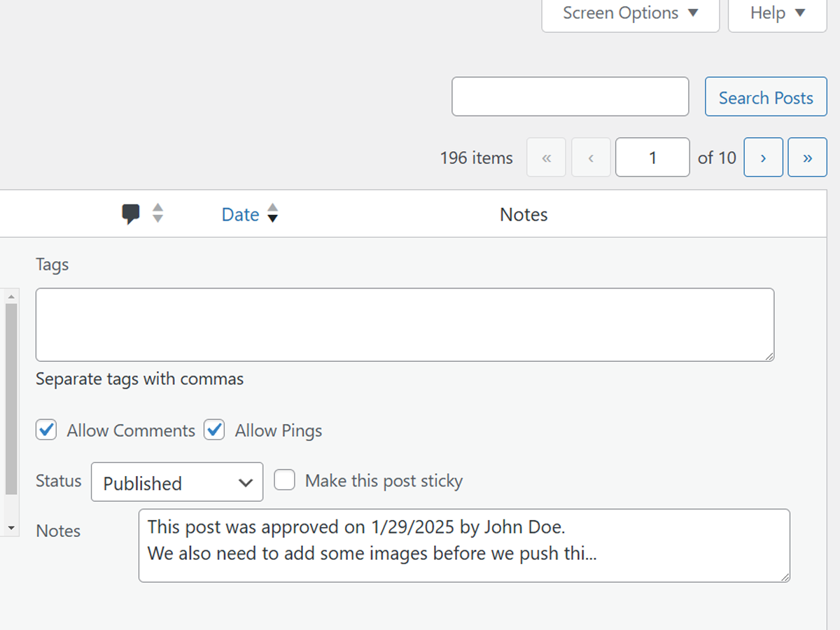Open the Status dropdown showing Published
840x630 pixels.
click(x=177, y=482)
